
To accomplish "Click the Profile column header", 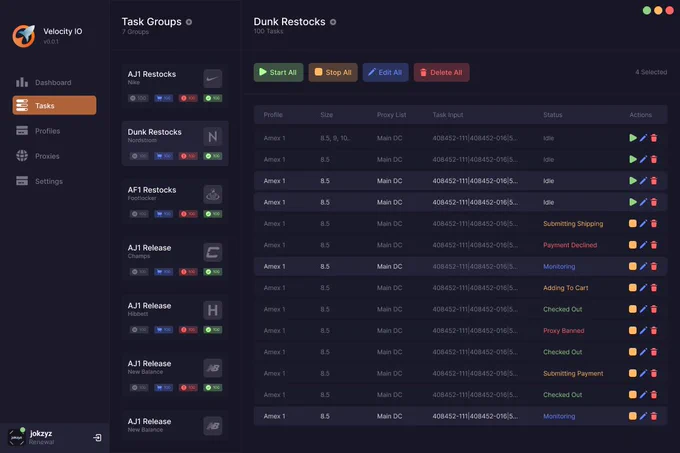I will [x=273, y=115].
